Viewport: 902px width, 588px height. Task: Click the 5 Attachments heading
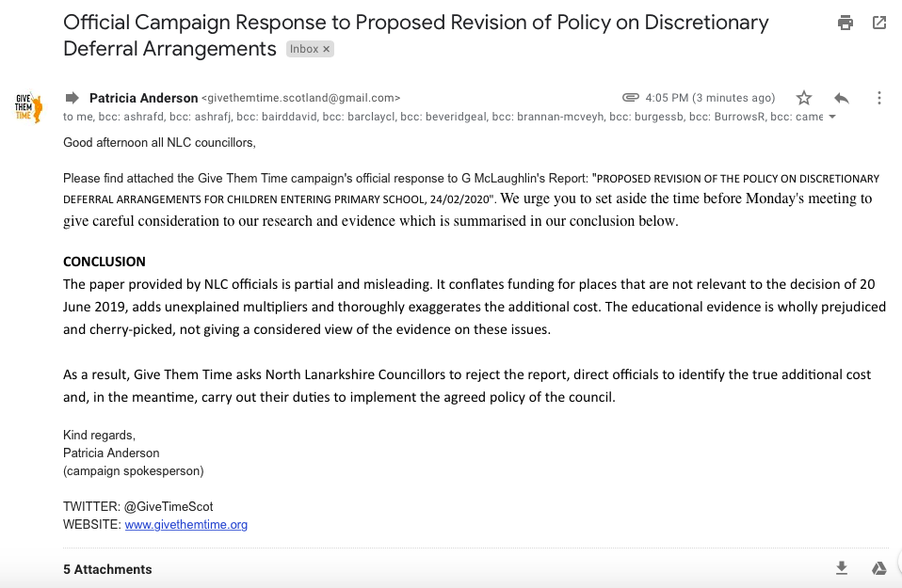107,569
